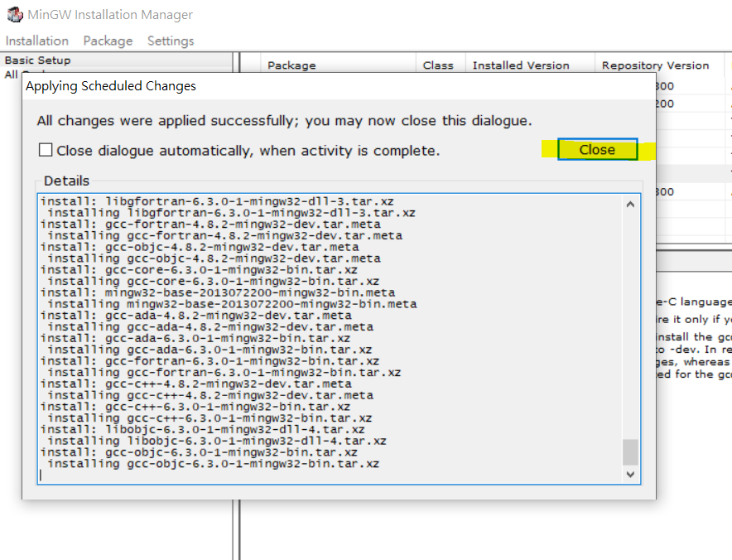
Task: Open the Package menu
Action: click(x=107, y=40)
